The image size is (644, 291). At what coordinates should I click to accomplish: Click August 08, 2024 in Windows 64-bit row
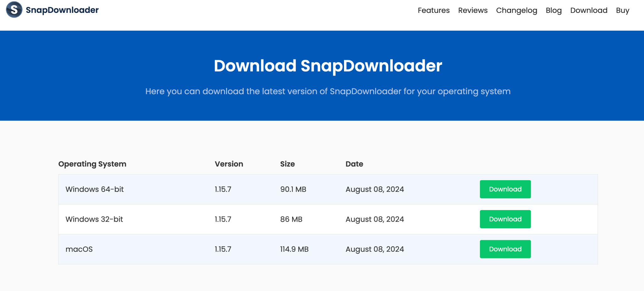coord(375,190)
